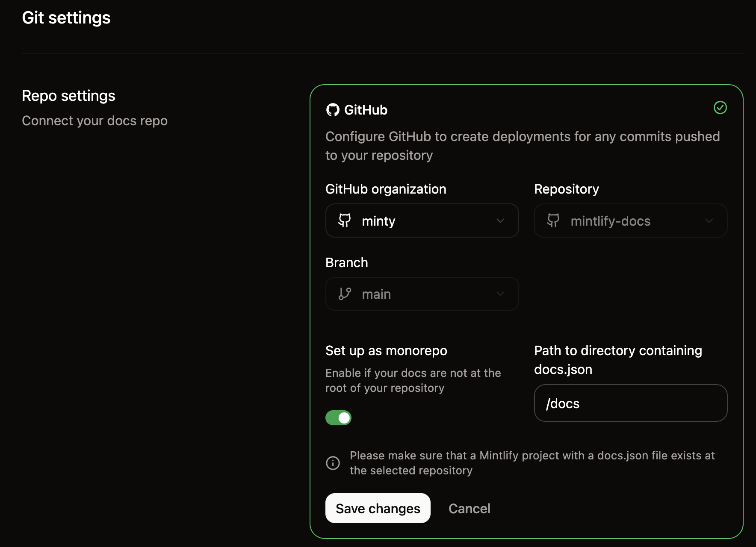Click the GitHub octocat logo icon
This screenshot has width=756, height=547.
pyautogui.click(x=333, y=110)
